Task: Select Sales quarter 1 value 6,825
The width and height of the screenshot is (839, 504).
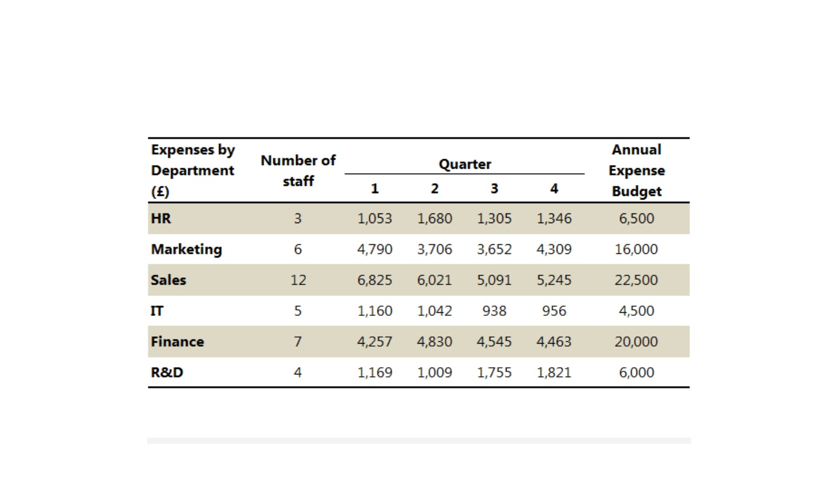Action: (375, 280)
